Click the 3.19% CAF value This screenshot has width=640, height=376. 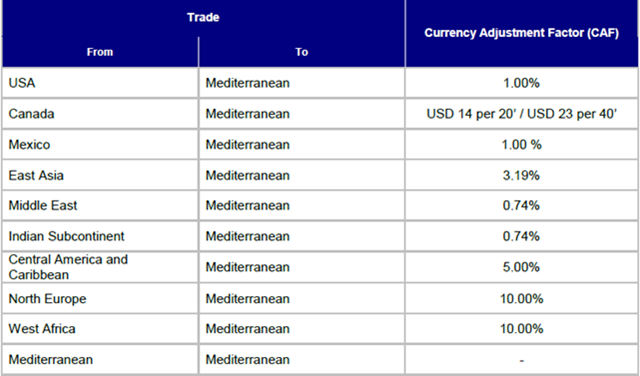pyautogui.click(x=521, y=175)
